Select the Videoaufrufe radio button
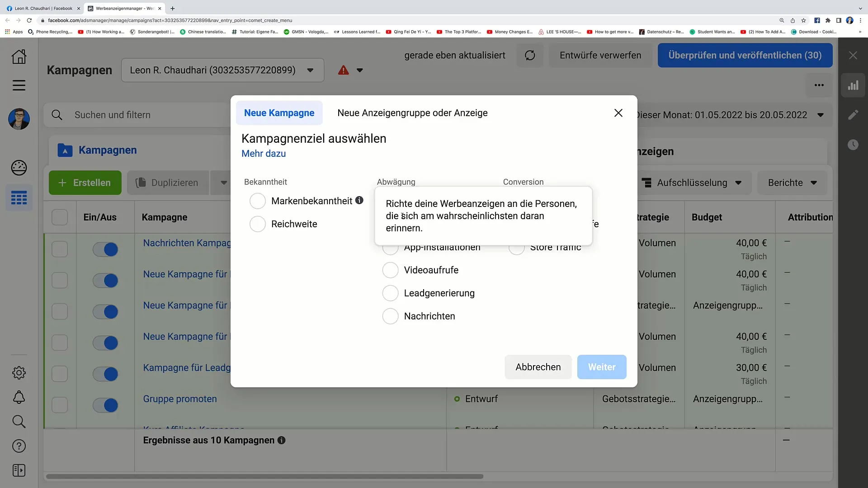This screenshot has width=868, height=488. click(x=391, y=271)
